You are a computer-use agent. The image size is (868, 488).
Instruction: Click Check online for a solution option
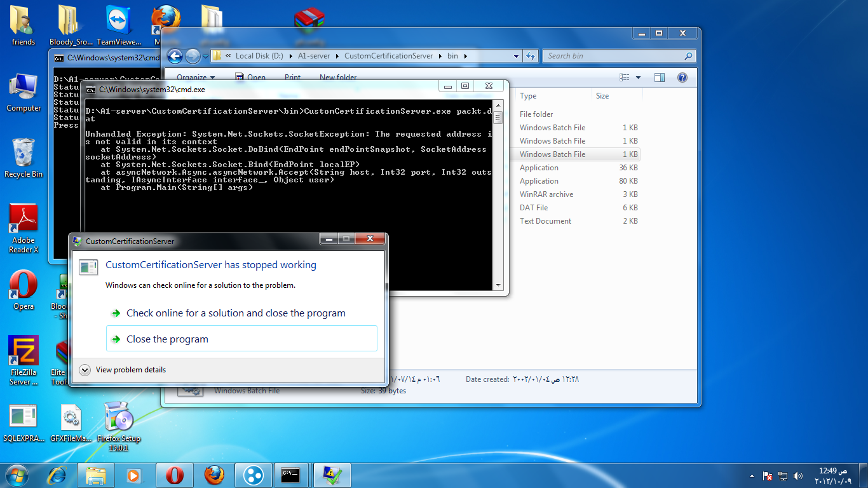[241, 313]
